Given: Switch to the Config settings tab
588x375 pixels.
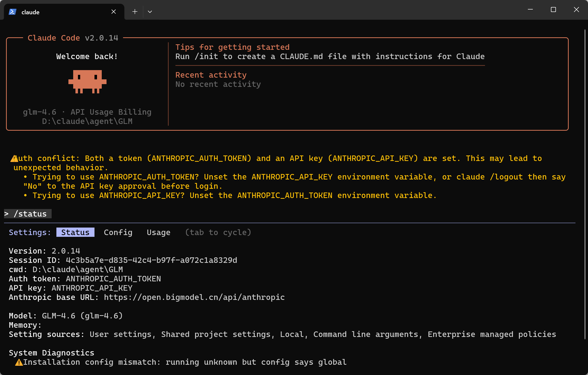Looking at the screenshot, I should coord(118,232).
